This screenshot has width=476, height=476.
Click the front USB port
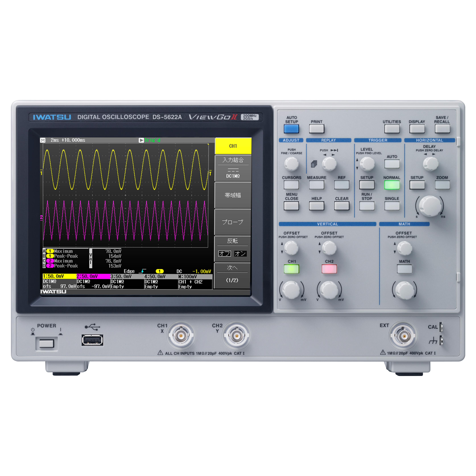coord(92,340)
